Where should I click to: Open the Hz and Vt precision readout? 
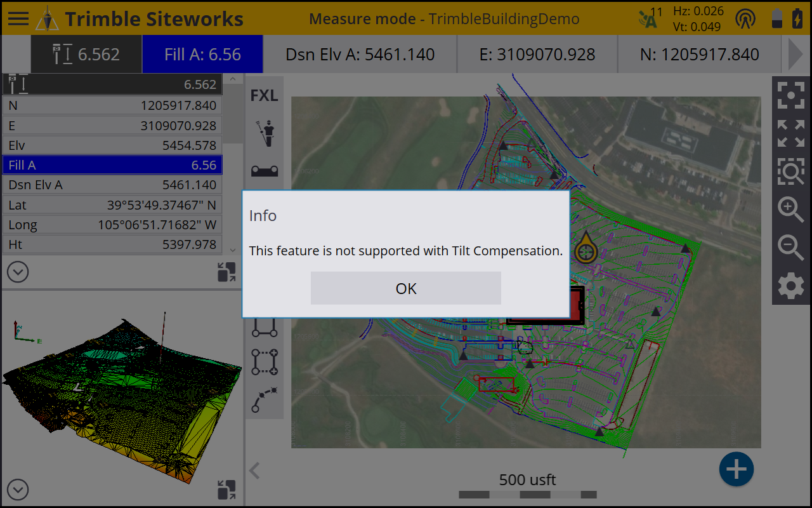698,18
